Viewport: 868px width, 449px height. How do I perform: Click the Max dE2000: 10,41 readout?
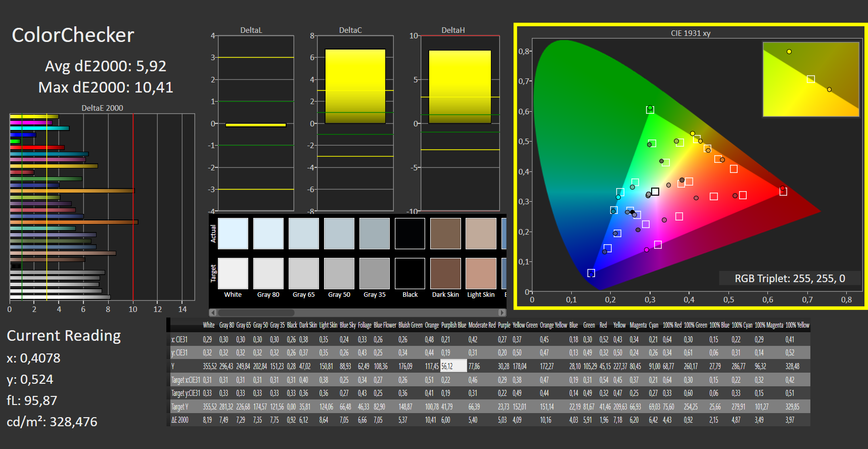point(106,87)
